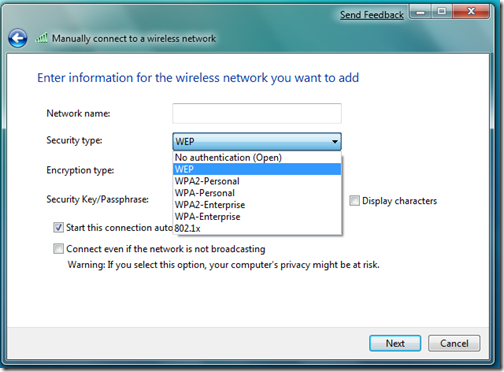The height and width of the screenshot is (372, 504).
Task: Go back using the blue arrow
Action: pos(18,38)
